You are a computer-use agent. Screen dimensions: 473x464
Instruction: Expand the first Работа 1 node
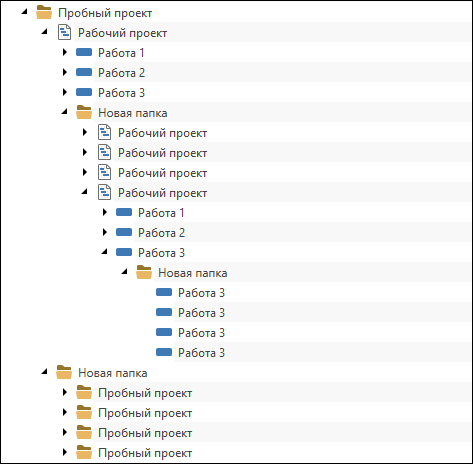tap(65, 52)
